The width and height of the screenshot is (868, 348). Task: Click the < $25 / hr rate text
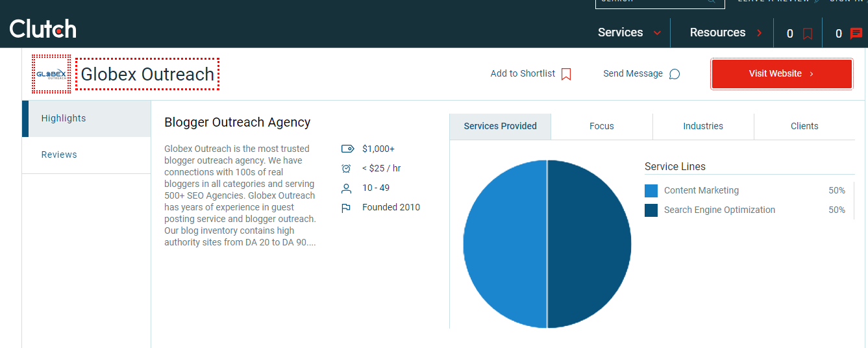pos(381,168)
